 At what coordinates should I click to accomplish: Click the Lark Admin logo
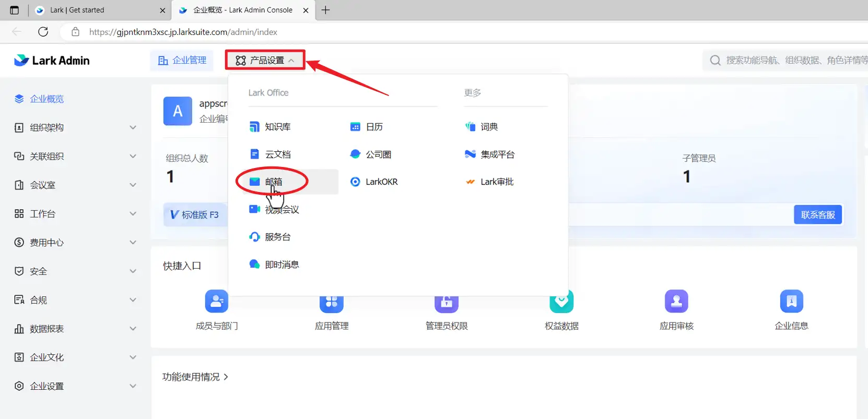(52, 61)
